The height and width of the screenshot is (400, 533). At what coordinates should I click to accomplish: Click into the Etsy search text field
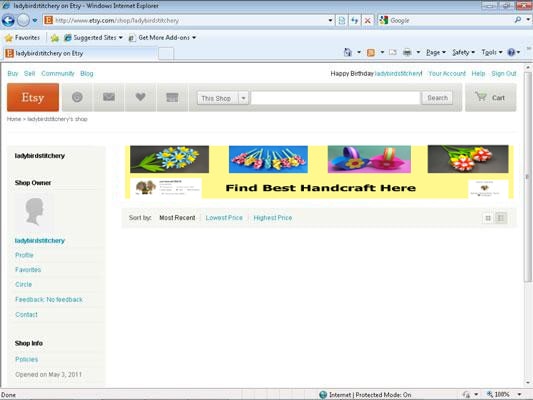coord(336,98)
